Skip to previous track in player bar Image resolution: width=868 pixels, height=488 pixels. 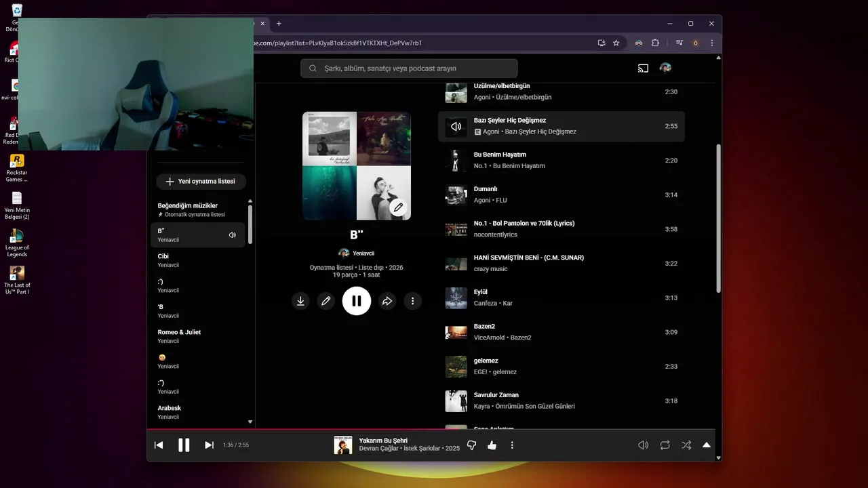point(159,445)
